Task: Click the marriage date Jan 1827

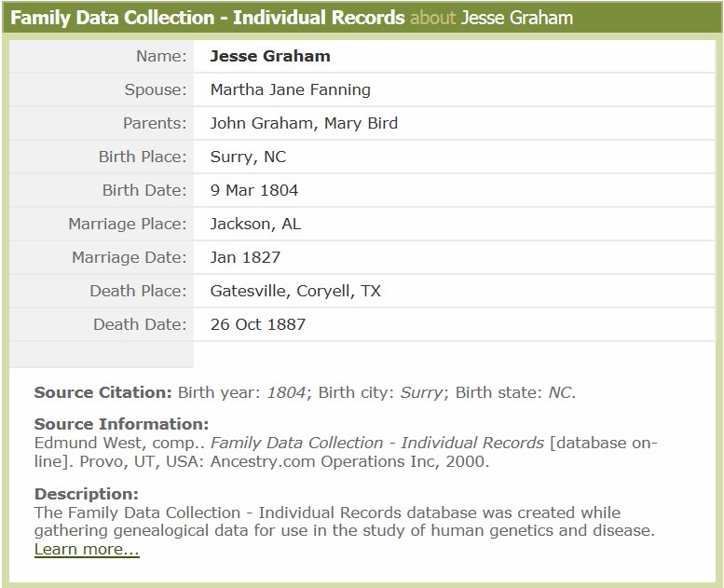Action: coord(245,257)
